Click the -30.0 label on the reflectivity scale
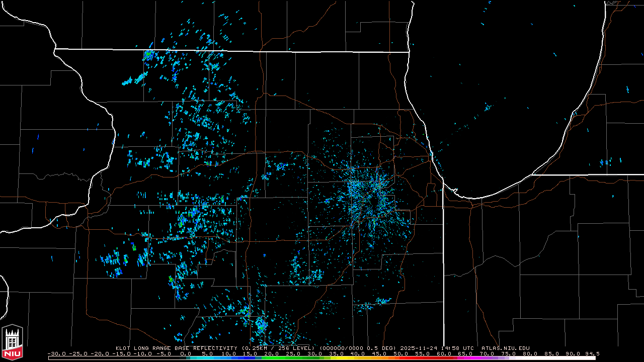This screenshot has width=644, height=362. (x=55, y=353)
